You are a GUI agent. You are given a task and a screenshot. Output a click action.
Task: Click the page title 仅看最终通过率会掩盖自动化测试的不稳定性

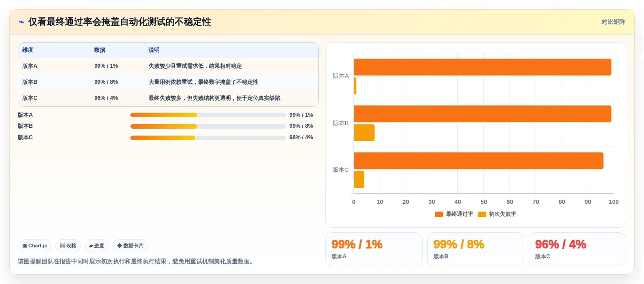tap(120, 22)
